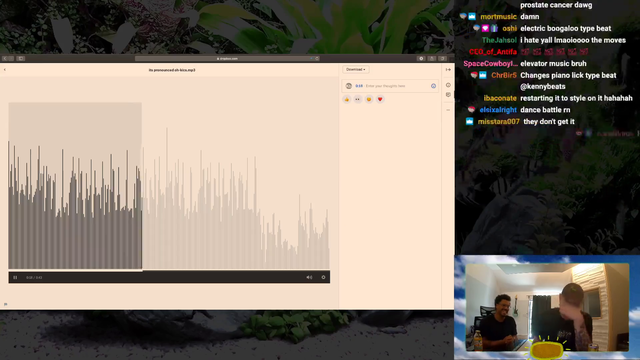
Task: Go back with the arrow beside the file name
Action: click(5, 70)
